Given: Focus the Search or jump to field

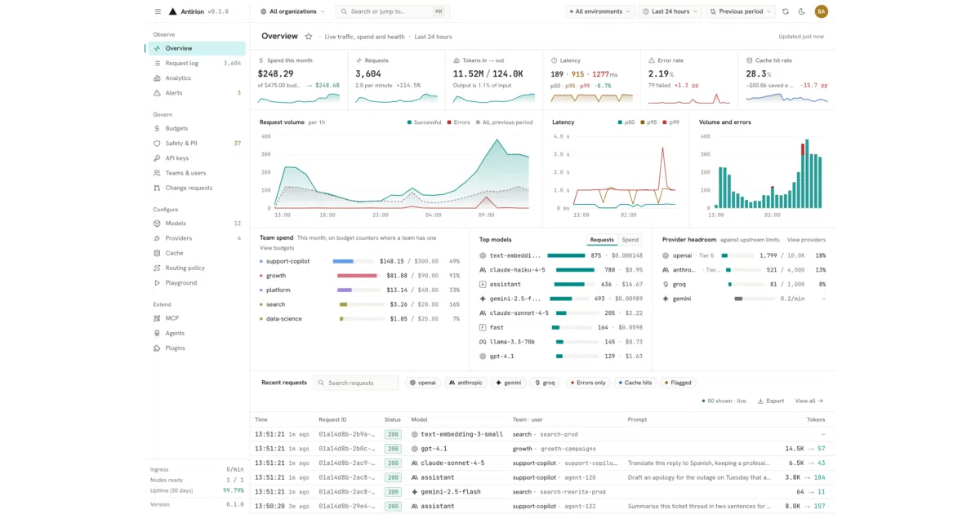Looking at the screenshot, I should 393,11.
